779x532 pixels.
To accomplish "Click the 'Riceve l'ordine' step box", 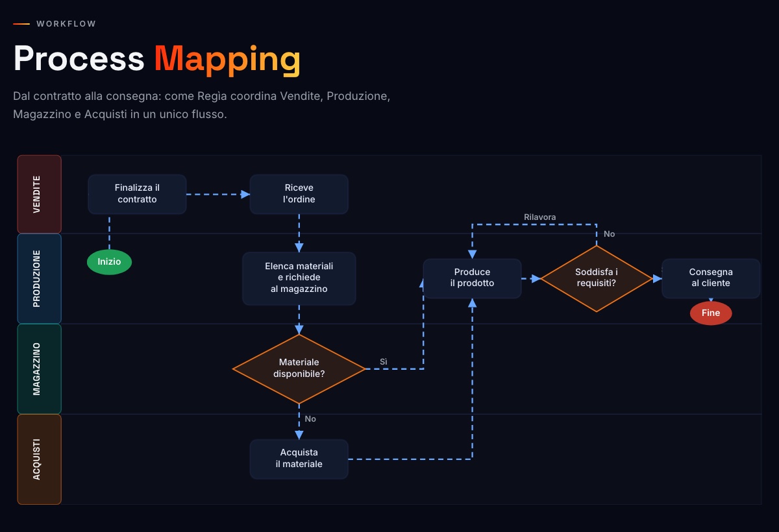I will tap(299, 194).
